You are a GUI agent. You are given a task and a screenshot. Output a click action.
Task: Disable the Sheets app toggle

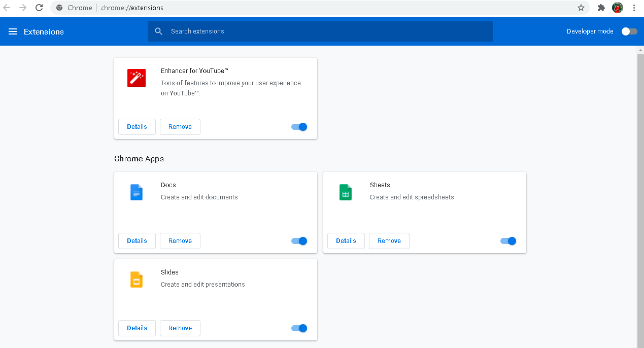(x=509, y=241)
